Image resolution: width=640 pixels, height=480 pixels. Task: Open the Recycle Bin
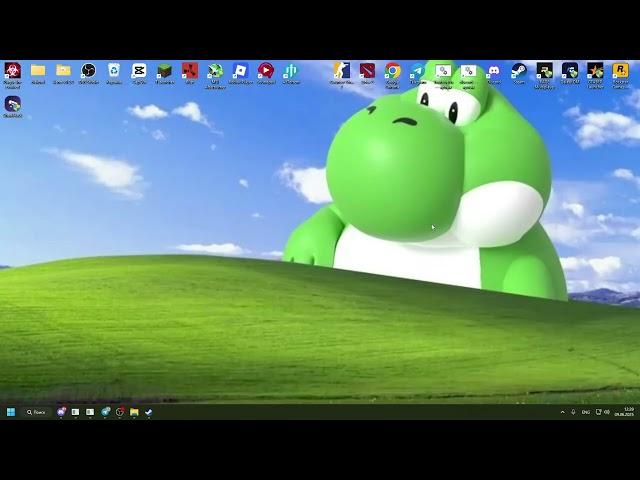tap(114, 71)
